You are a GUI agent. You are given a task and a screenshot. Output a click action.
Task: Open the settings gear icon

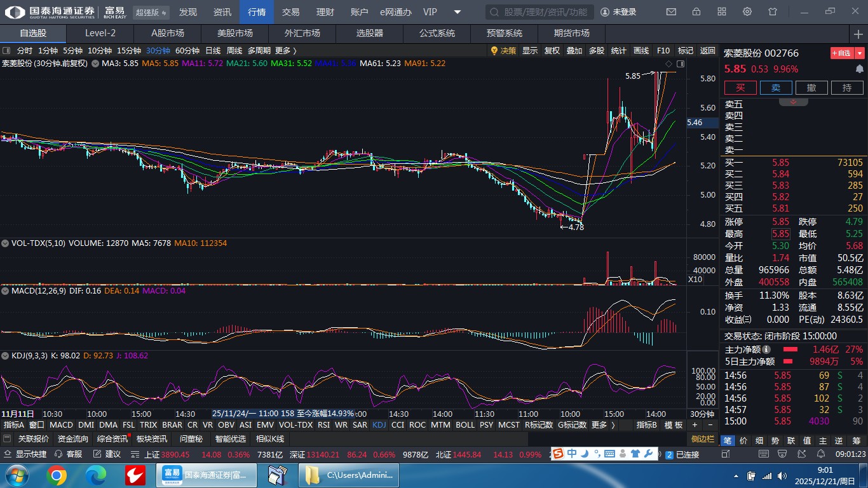[747, 12]
